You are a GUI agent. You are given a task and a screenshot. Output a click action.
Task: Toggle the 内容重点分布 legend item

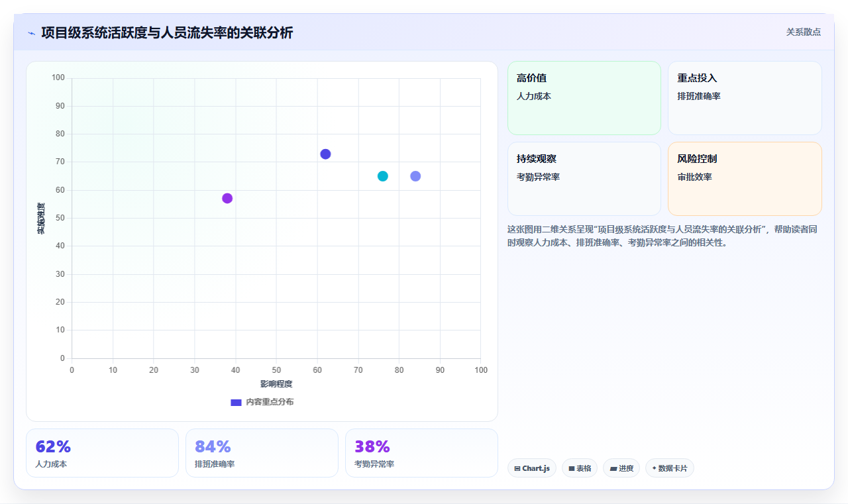(x=262, y=402)
